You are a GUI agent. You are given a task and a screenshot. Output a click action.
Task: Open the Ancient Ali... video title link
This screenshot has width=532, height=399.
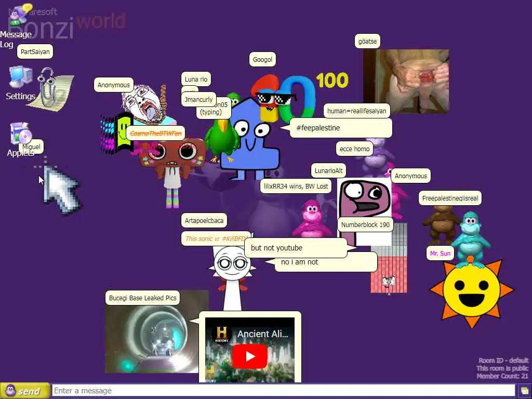point(262,334)
